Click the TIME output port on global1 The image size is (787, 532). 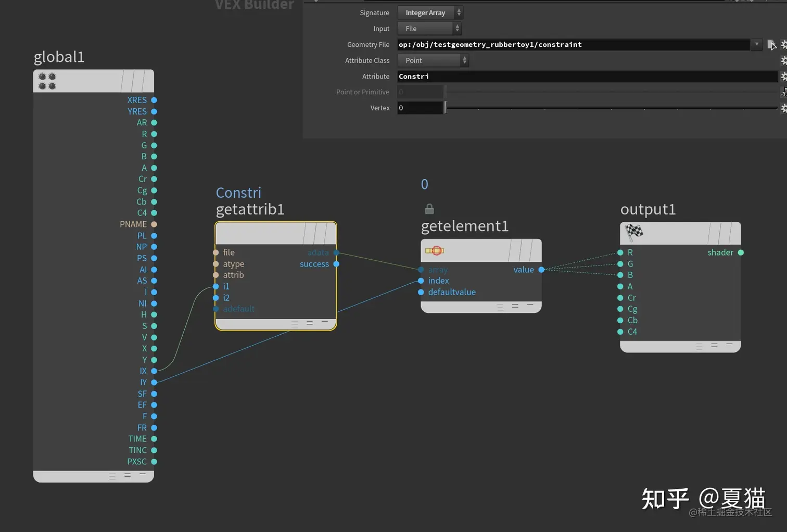[x=154, y=439]
